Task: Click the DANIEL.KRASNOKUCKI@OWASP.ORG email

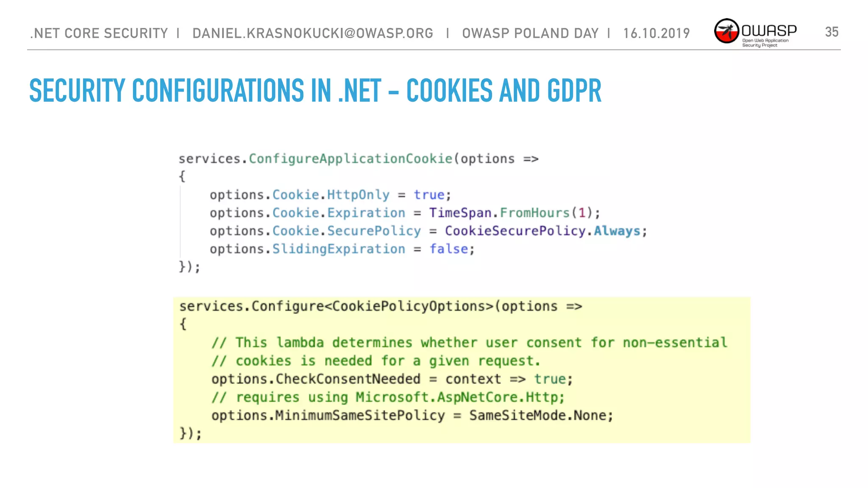Action: tap(313, 33)
